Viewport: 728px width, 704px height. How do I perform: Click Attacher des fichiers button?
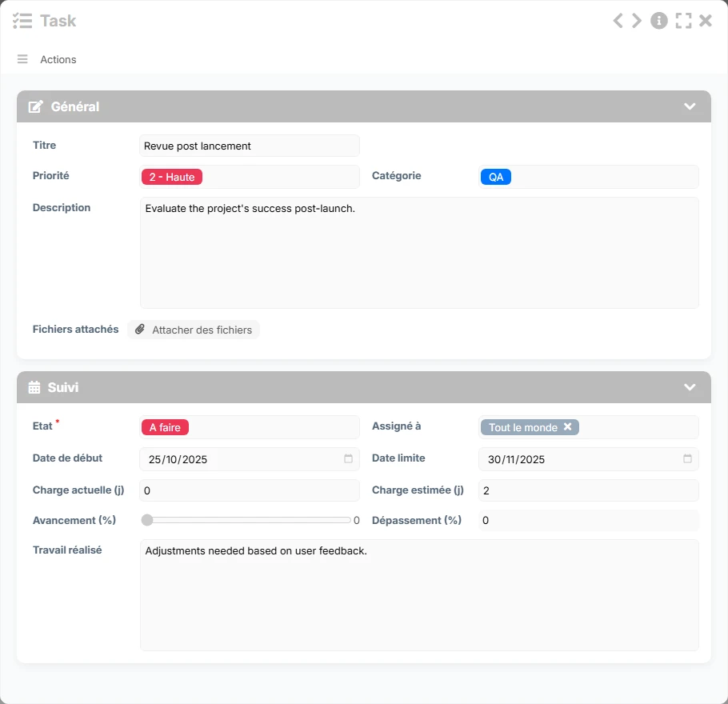tap(194, 330)
